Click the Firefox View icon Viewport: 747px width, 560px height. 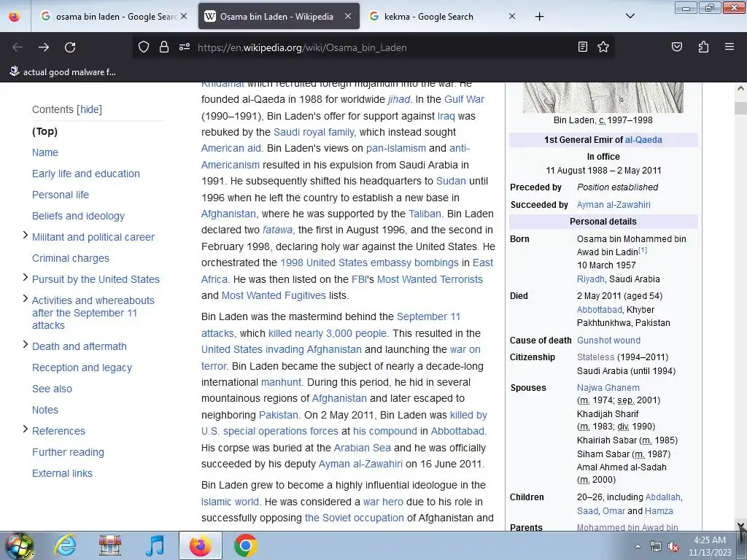(15, 17)
